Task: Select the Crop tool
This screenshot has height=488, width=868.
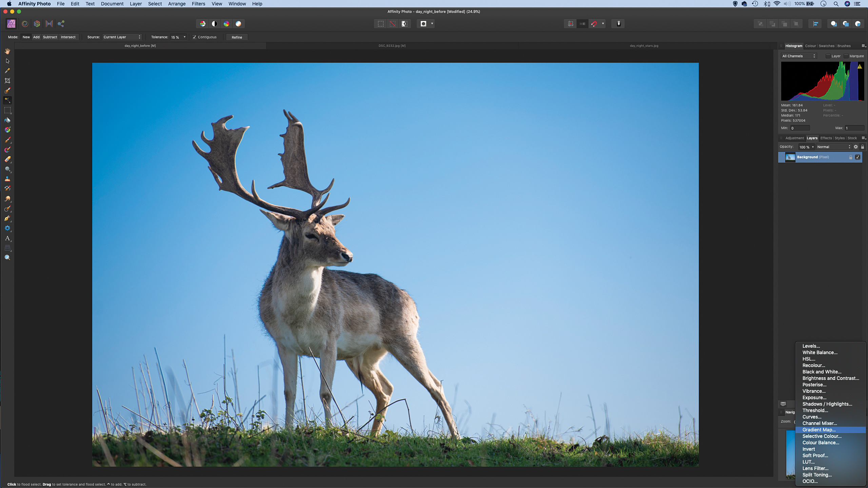Action: pyautogui.click(x=7, y=81)
